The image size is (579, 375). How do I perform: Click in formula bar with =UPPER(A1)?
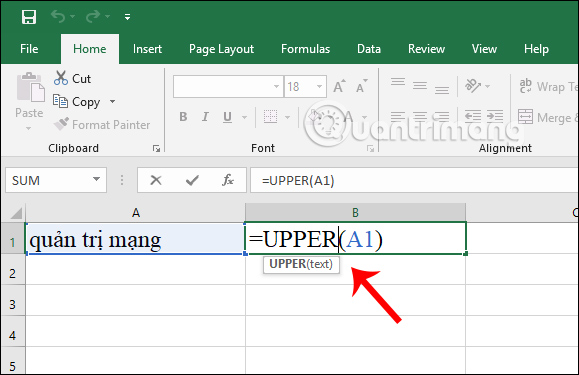(414, 180)
